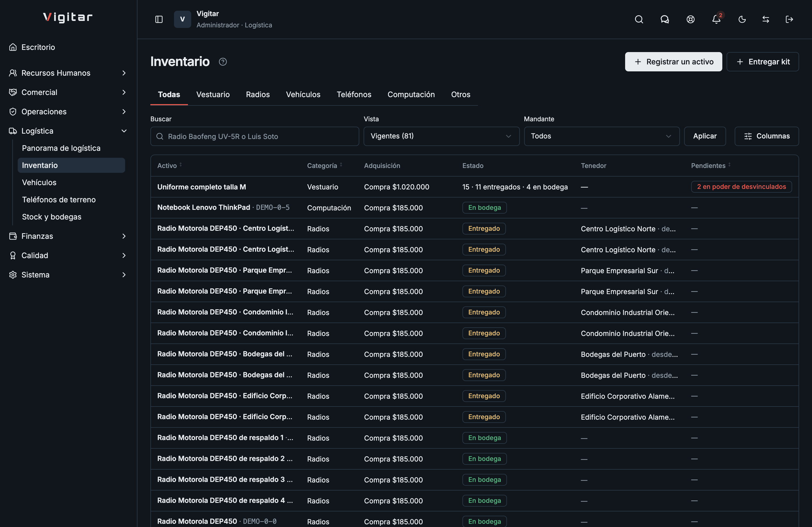This screenshot has width=812, height=527.
Task: Open Columnas settings button
Action: coord(767,136)
